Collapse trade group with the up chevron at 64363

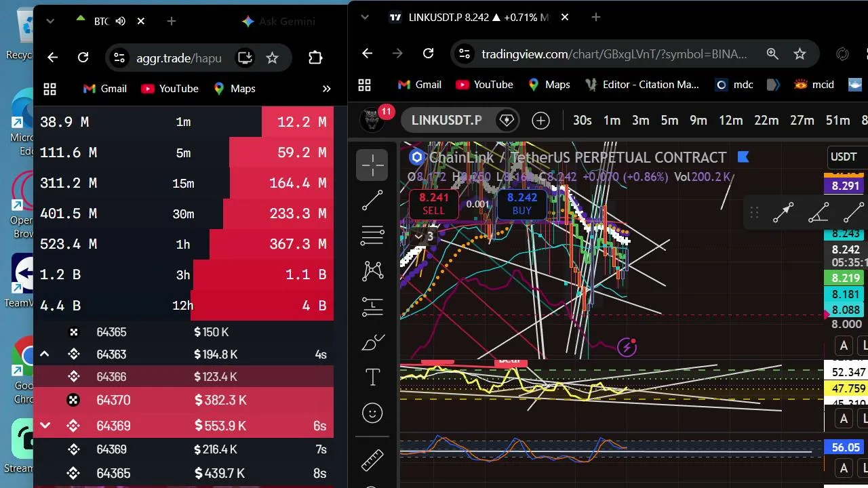click(x=45, y=354)
